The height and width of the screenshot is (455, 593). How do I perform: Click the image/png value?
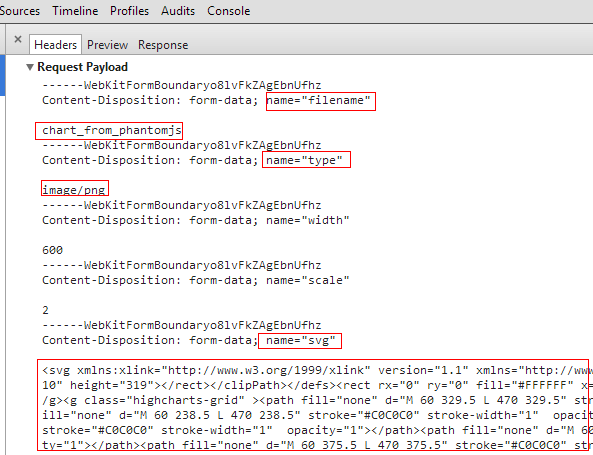pyautogui.click(x=73, y=190)
